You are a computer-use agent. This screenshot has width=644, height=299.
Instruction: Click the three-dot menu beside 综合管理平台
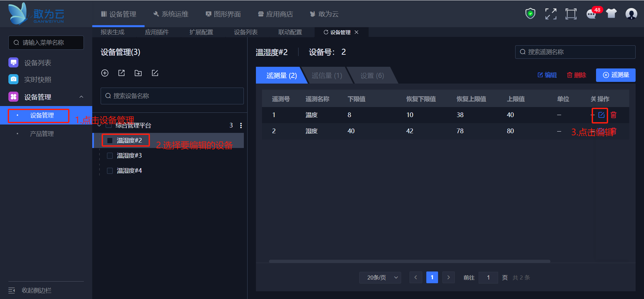(x=241, y=126)
